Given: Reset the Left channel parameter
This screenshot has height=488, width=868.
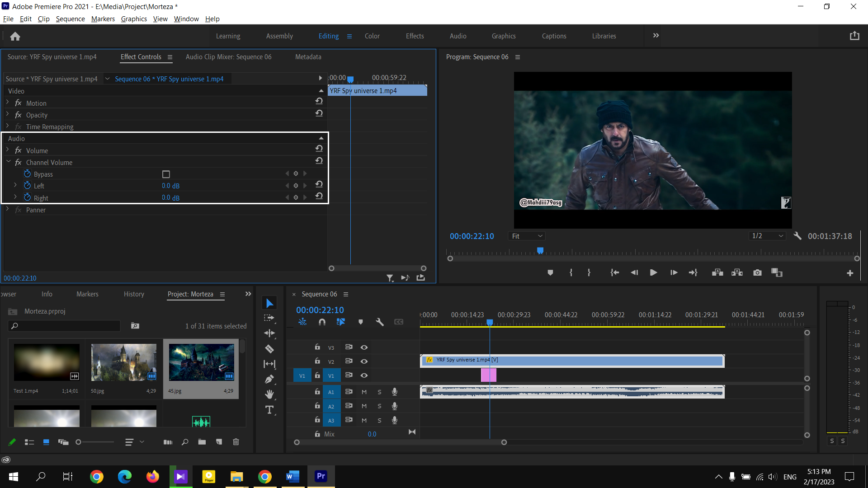Looking at the screenshot, I should tap(319, 184).
